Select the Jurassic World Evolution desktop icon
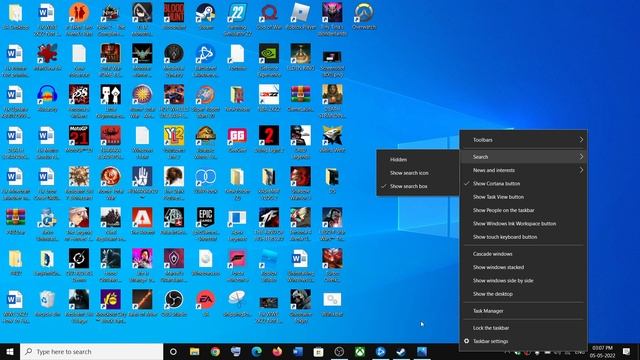The height and width of the screenshot is (360, 640). pos(205,142)
